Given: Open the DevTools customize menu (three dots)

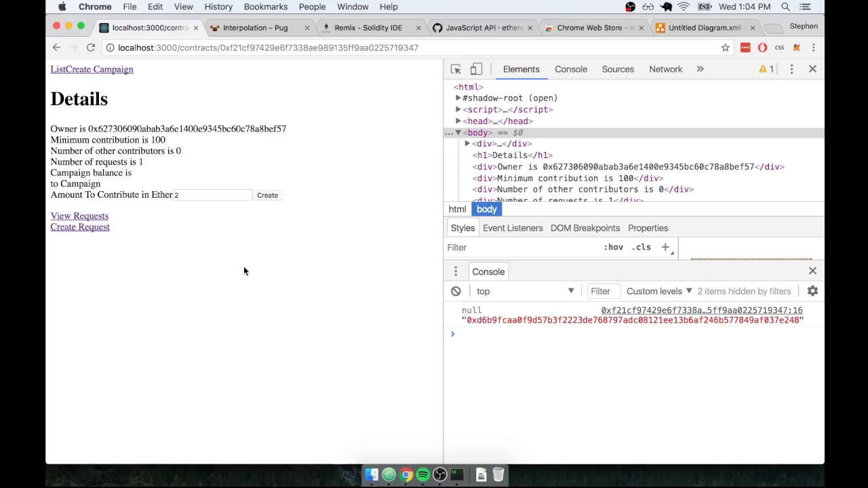Looking at the screenshot, I should click(791, 69).
